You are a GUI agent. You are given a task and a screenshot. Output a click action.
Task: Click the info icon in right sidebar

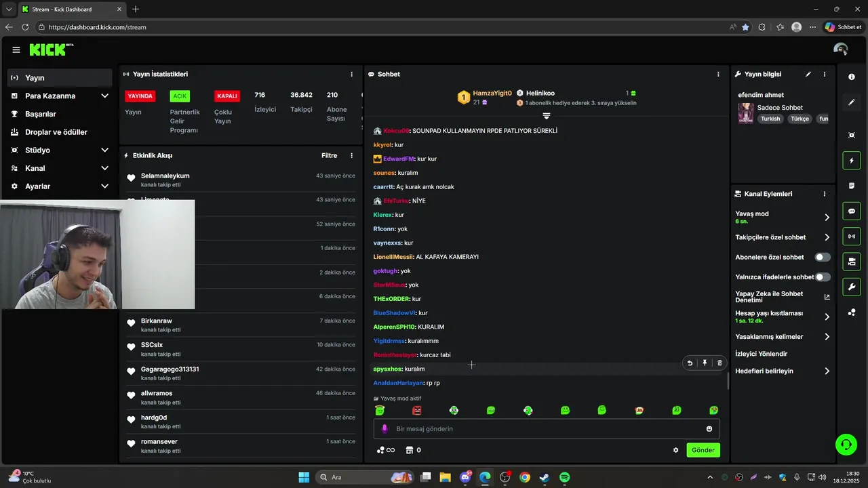coord(852,77)
